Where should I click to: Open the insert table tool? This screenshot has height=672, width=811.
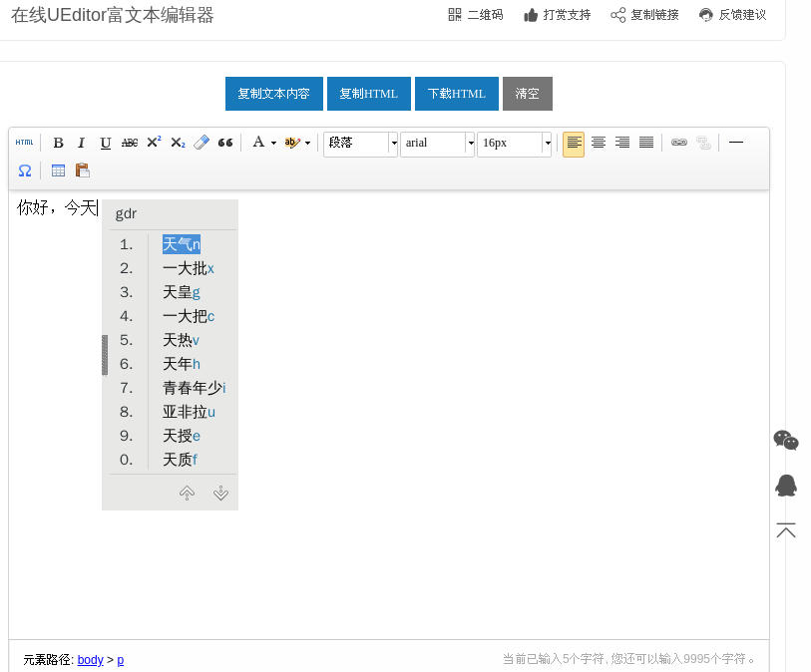point(58,170)
